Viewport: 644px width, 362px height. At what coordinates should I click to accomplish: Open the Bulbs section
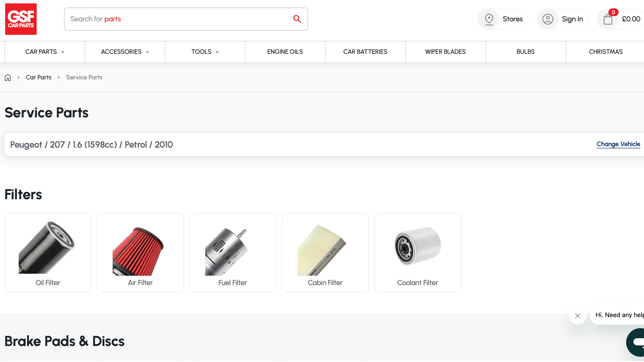tap(525, 52)
